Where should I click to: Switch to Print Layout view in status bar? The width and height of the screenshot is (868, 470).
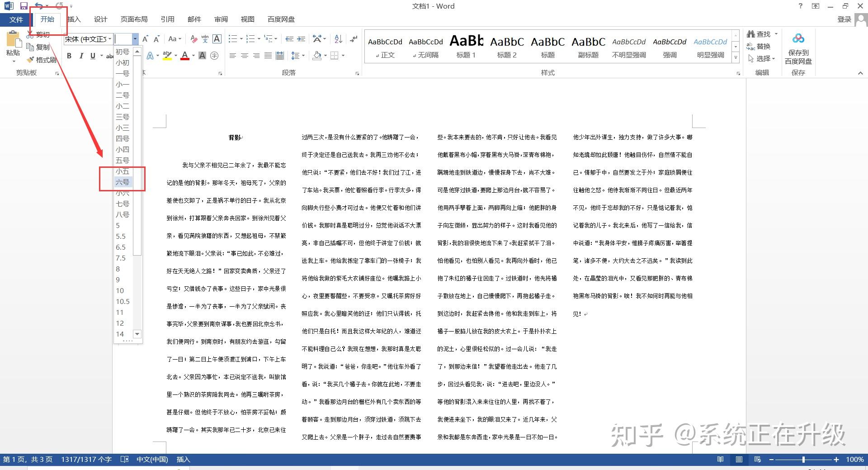739,459
